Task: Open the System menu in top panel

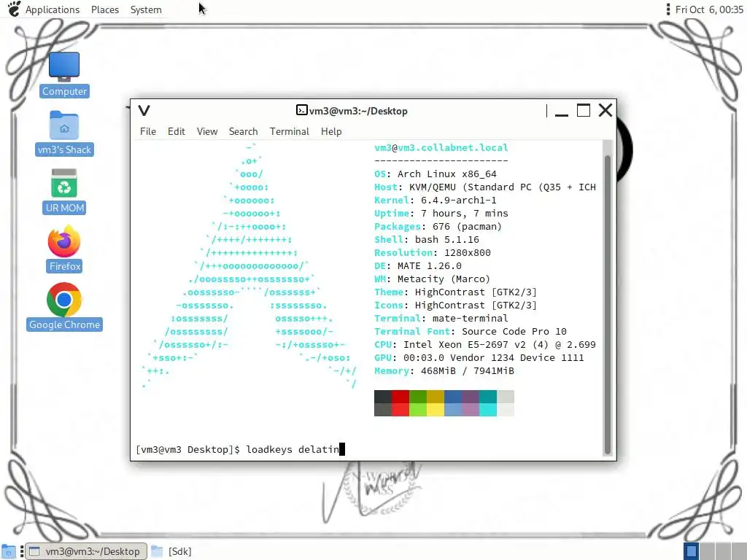Action: click(146, 9)
